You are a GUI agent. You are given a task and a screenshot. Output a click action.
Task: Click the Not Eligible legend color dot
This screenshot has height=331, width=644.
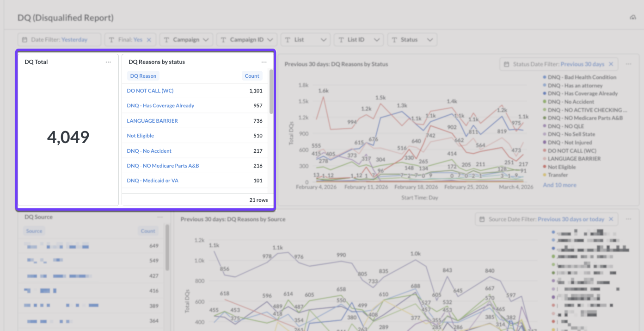click(x=545, y=167)
